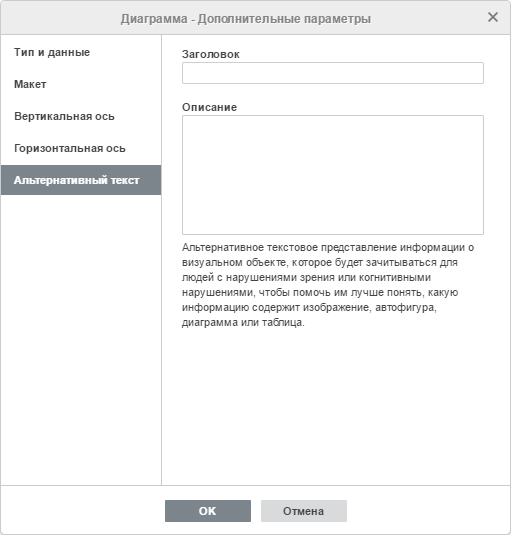Click the dialog title Диаграмма - Дополнительные параметры
The height and width of the screenshot is (535, 511).
tap(246, 19)
